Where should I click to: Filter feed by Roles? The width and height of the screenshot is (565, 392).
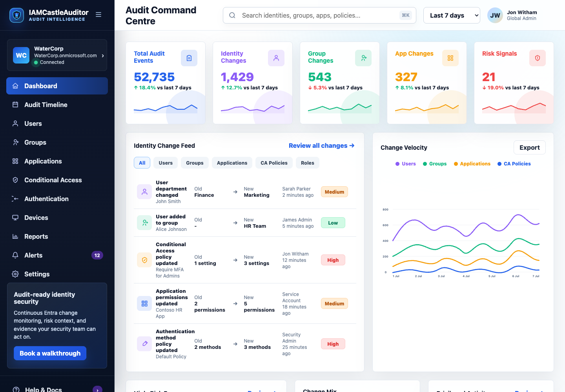308,163
